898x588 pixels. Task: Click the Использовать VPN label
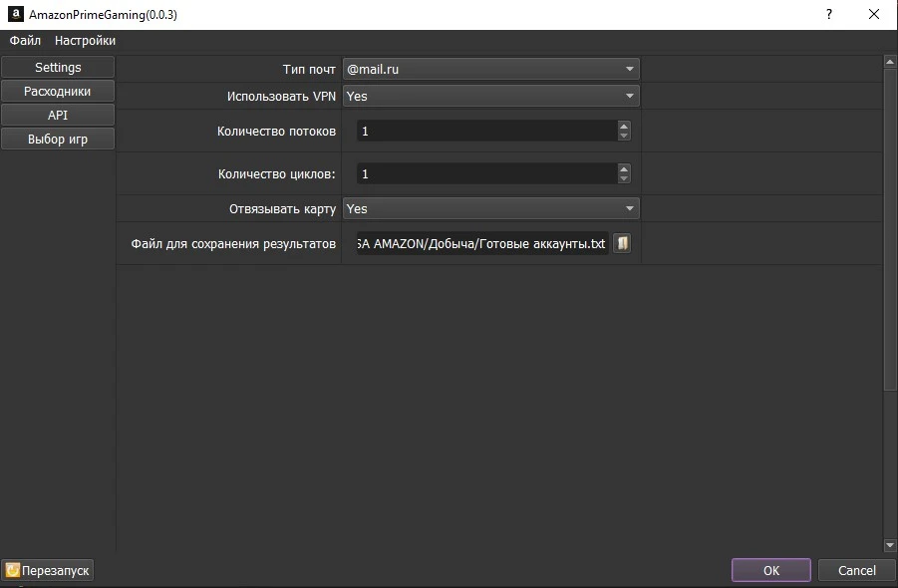click(281, 97)
